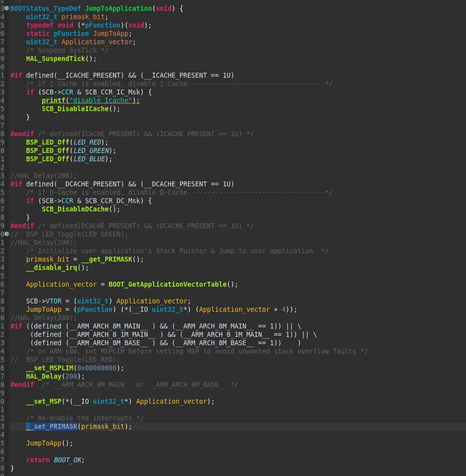Click the __disable_irq call

(x=52, y=268)
